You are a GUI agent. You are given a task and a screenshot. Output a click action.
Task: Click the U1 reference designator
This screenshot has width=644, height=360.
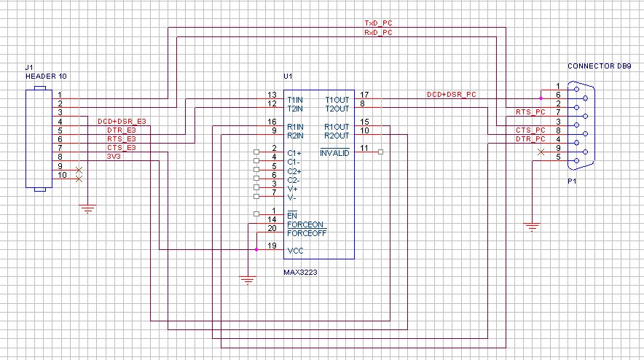287,76
